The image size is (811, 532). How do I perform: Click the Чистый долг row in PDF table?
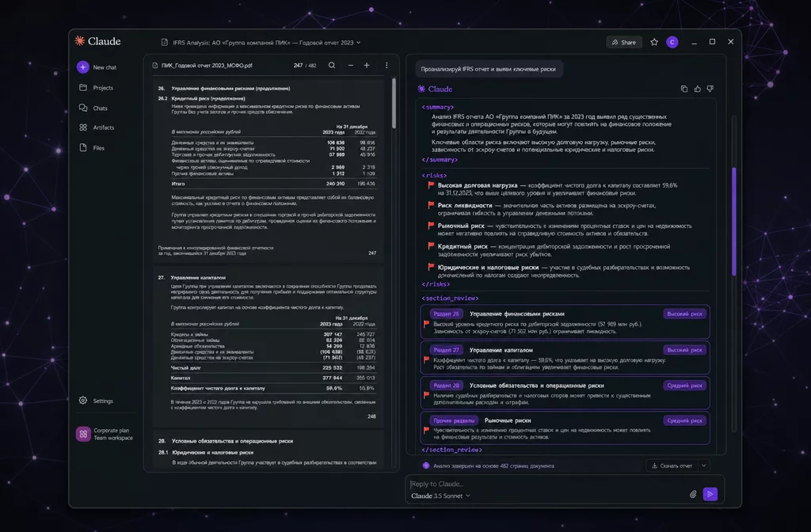[273, 367]
